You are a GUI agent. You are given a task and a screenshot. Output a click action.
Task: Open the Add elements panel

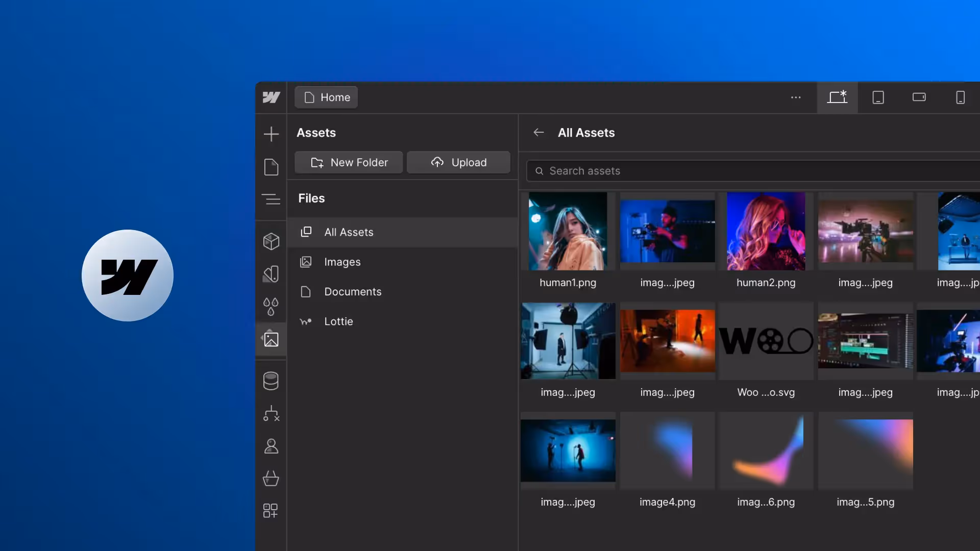coord(271,134)
